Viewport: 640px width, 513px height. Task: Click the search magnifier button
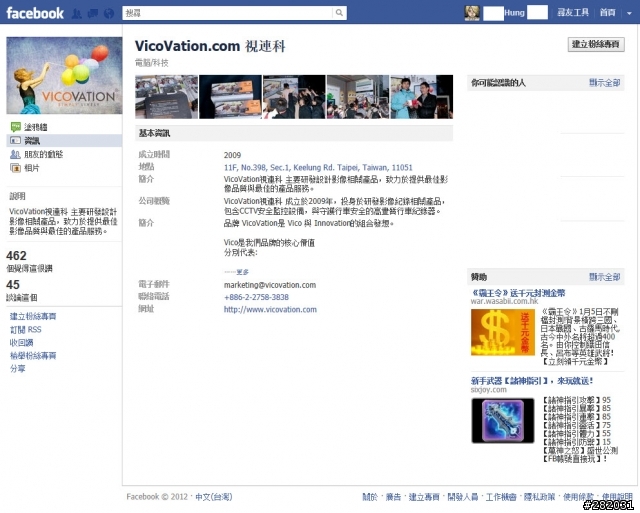click(x=339, y=13)
